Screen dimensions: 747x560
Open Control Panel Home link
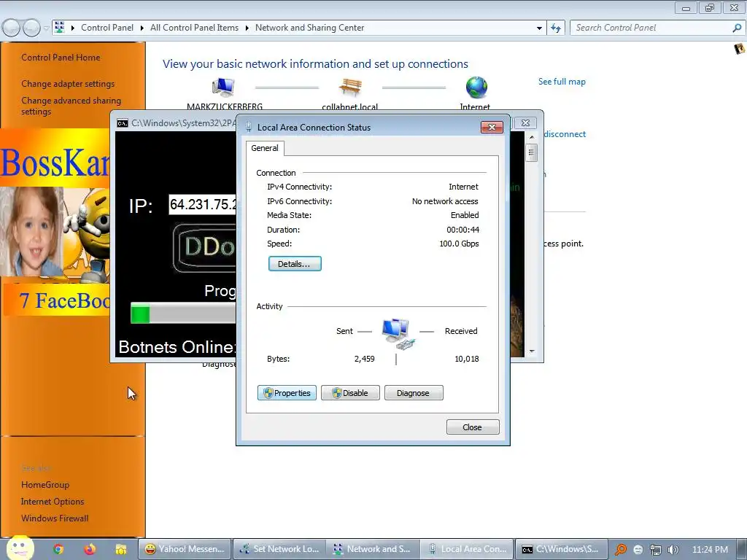(x=61, y=58)
